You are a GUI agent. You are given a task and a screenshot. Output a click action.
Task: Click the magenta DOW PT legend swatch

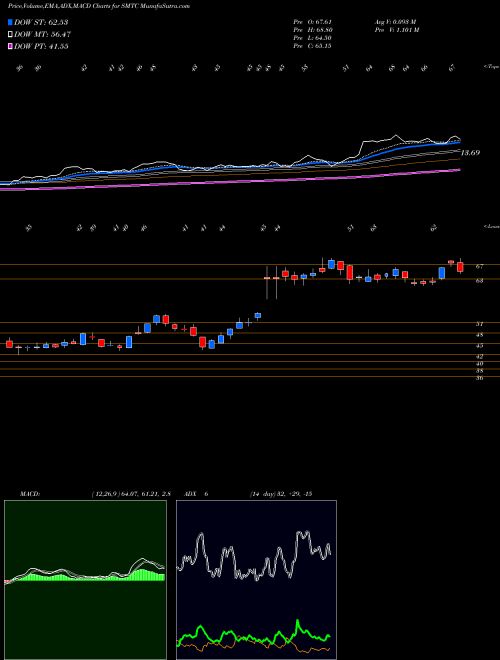pyautogui.click(x=10, y=47)
